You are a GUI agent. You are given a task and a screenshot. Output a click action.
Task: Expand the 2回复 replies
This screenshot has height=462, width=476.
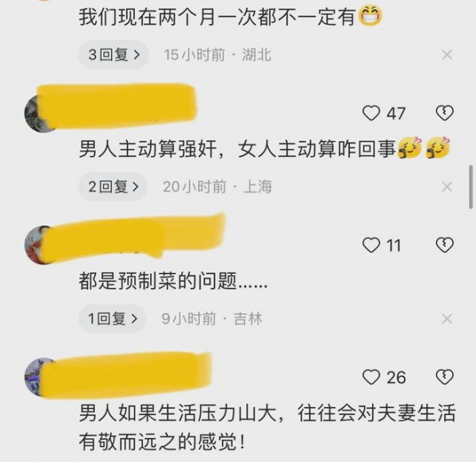[113, 187]
